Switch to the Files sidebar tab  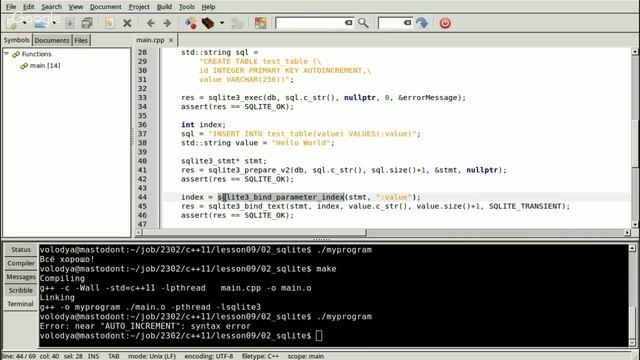pyautogui.click(x=81, y=40)
